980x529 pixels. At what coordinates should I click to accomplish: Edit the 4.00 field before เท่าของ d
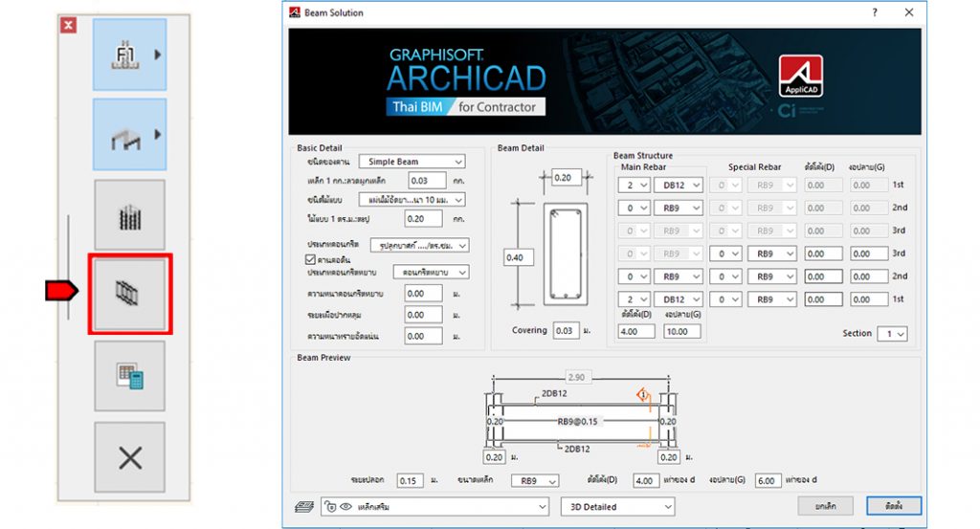pos(646,481)
